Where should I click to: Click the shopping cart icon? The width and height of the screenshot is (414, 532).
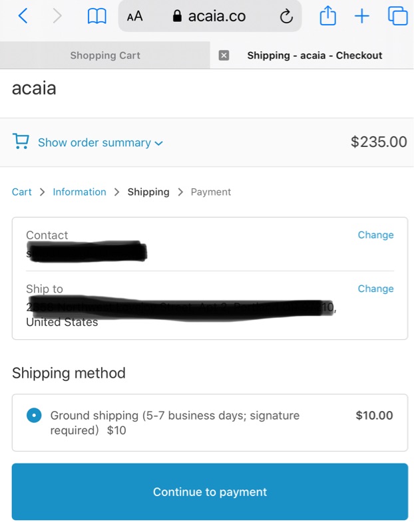pos(21,142)
